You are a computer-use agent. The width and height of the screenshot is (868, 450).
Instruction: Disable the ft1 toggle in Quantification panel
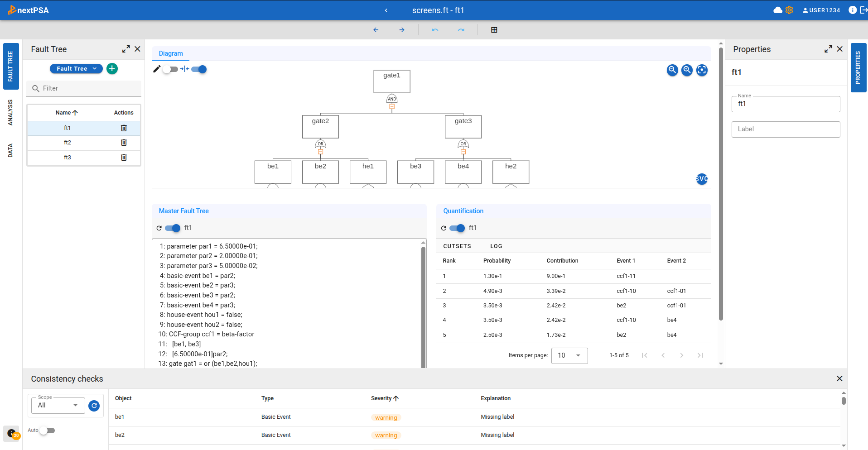457,228
